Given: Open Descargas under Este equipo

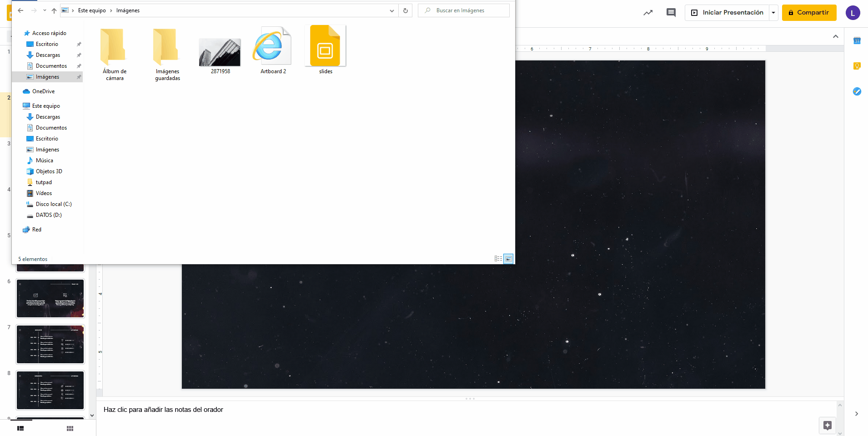Looking at the screenshot, I should [48, 117].
